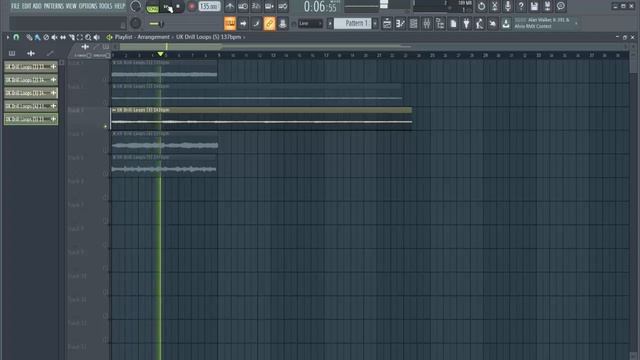This screenshot has height=360, width=640.
Task: Open the global snap Line dropdown
Action: (x=310, y=24)
